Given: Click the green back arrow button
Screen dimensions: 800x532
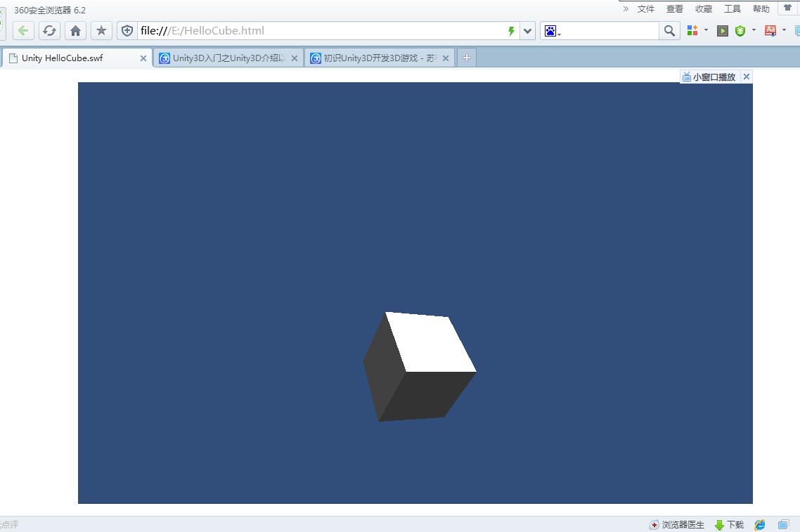Looking at the screenshot, I should click(x=23, y=31).
